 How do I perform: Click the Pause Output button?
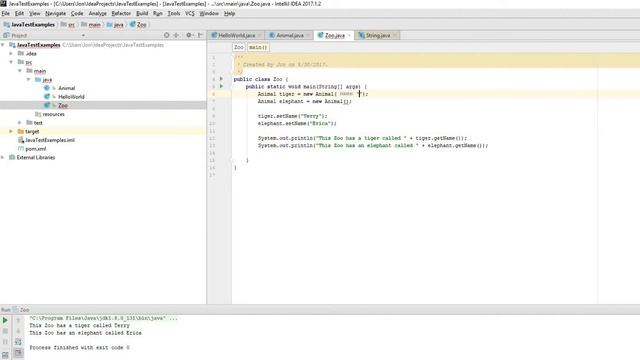(x=5, y=342)
